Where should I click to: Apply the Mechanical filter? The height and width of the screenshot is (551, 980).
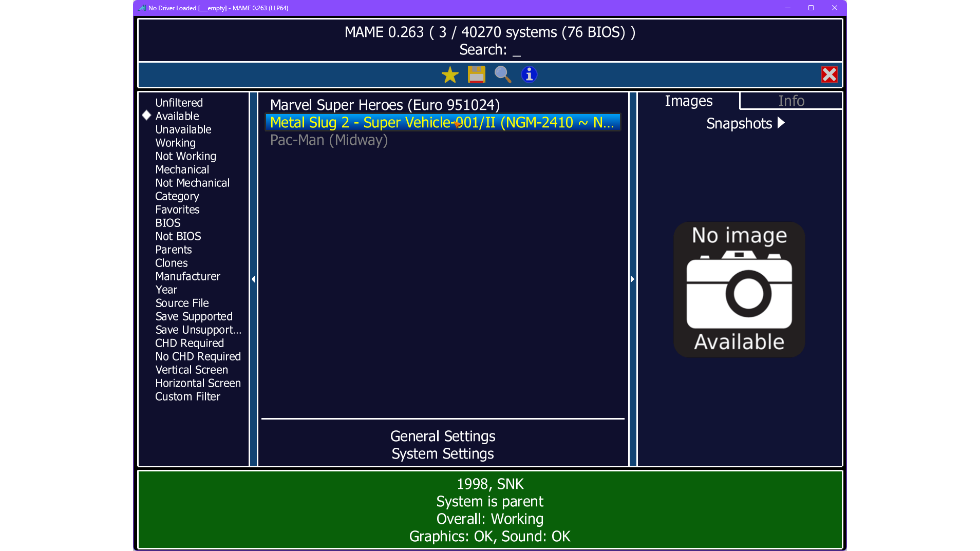click(x=182, y=170)
